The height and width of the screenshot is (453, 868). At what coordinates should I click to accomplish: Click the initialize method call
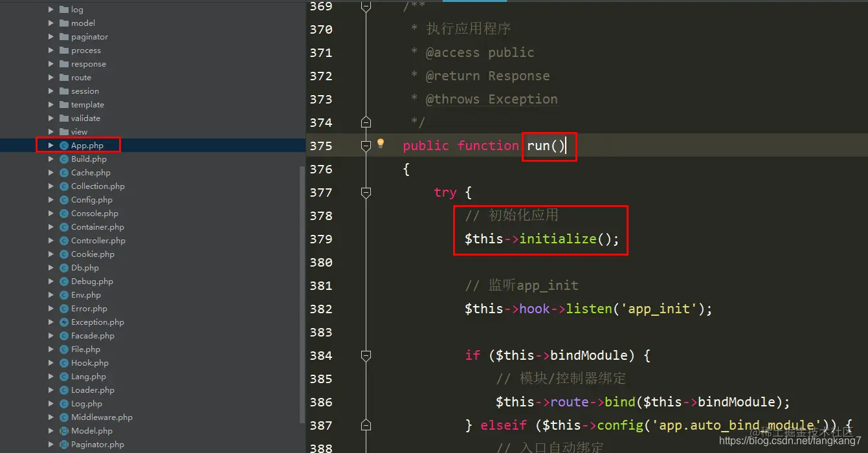(558, 239)
